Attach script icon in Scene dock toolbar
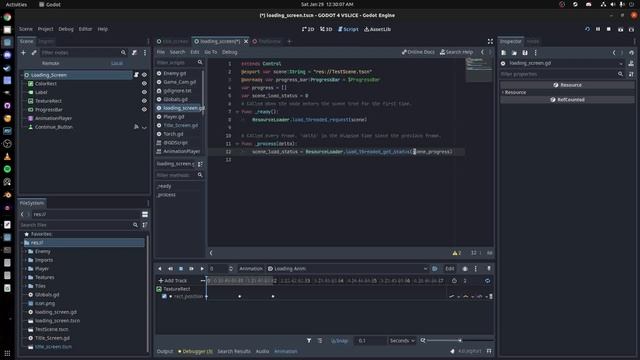 [x=134, y=53]
